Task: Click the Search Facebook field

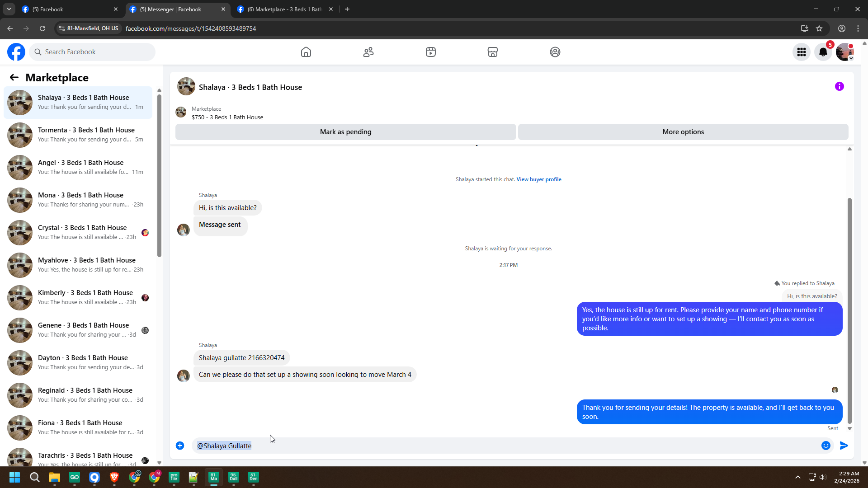Action: coord(93,52)
